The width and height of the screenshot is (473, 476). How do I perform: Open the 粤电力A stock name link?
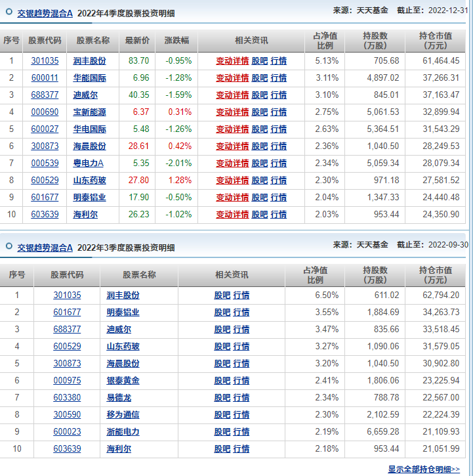pos(89,163)
